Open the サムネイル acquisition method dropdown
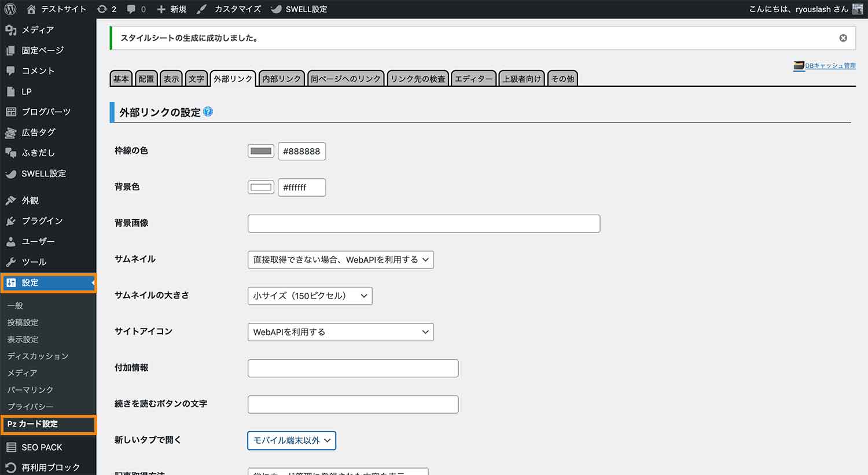This screenshot has width=868, height=475. tap(340, 260)
